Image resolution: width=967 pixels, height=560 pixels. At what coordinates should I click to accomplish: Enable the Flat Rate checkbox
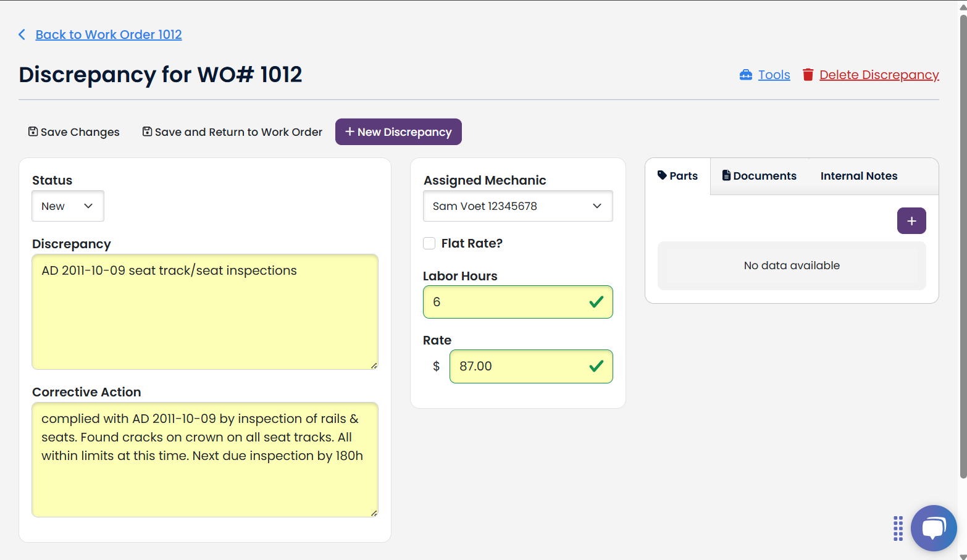[x=429, y=243]
